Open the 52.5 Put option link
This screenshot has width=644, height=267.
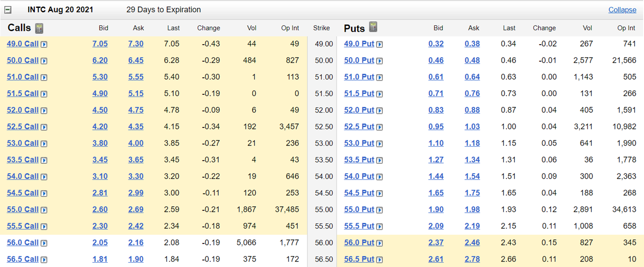click(359, 126)
